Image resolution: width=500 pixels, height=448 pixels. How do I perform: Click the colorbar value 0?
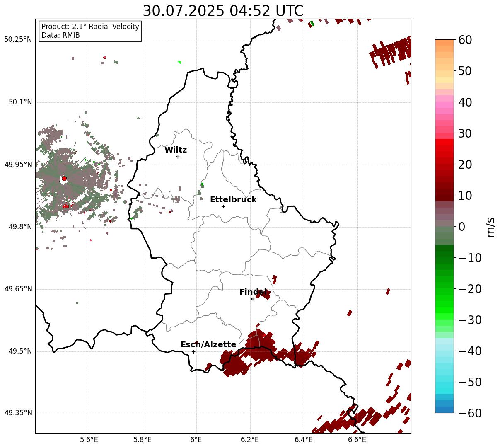(x=461, y=226)
